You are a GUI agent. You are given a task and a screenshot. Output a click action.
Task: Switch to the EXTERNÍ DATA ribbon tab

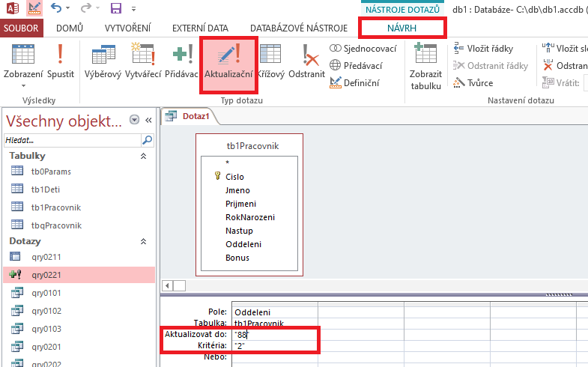[x=200, y=28]
